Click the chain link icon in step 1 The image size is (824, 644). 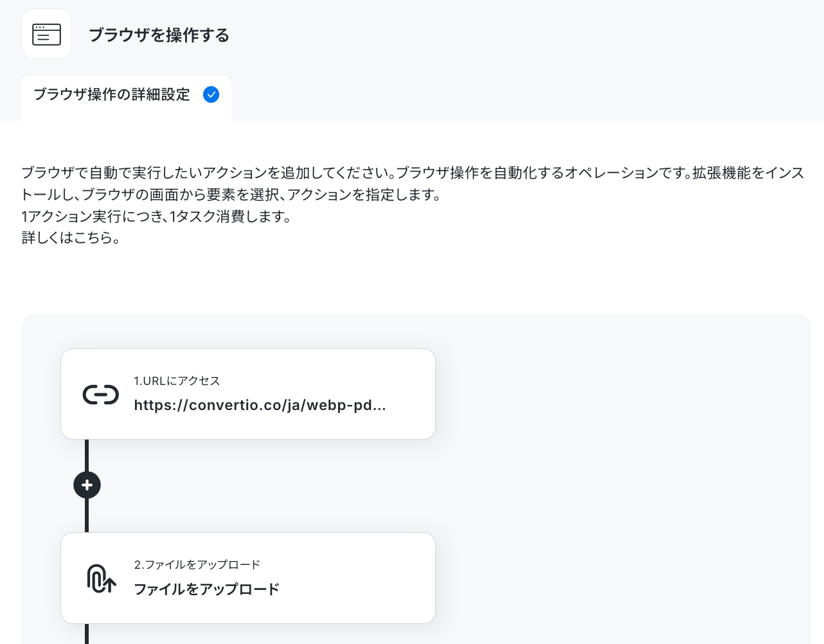point(101,394)
